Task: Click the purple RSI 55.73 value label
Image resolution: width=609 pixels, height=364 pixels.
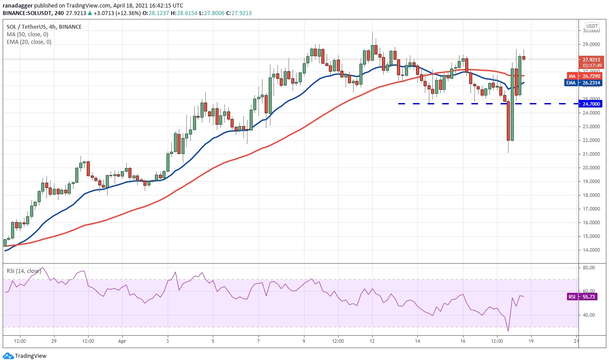Action: (x=582, y=297)
